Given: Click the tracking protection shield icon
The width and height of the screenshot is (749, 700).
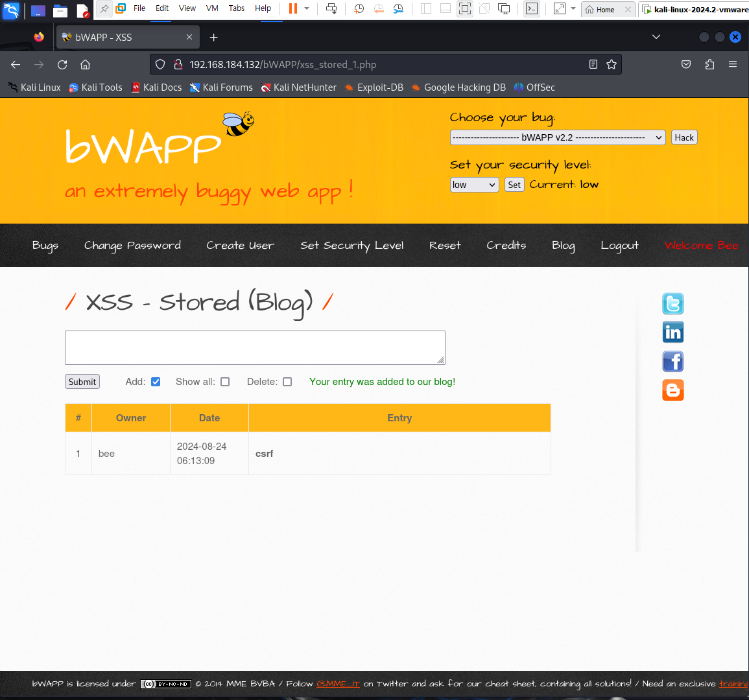Looking at the screenshot, I should click(x=161, y=64).
